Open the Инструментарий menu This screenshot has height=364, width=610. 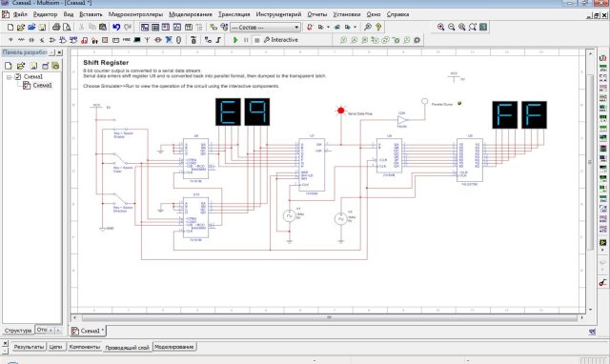coord(278,14)
